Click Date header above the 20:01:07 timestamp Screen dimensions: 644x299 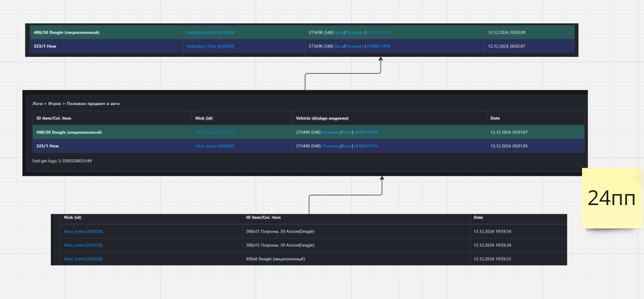[x=495, y=118]
